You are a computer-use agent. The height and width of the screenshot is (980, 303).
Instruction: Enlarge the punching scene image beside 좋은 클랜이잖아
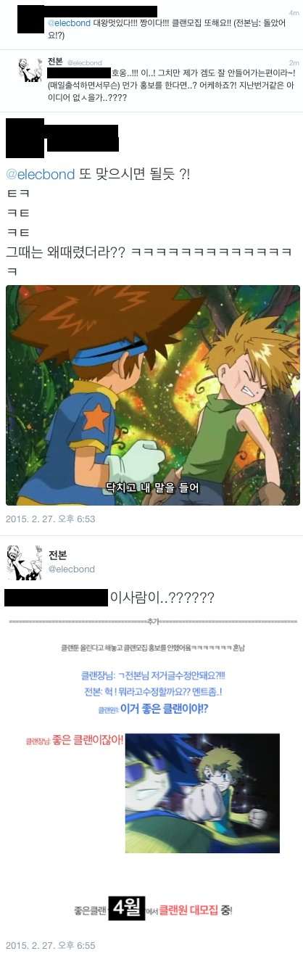pos(202,783)
